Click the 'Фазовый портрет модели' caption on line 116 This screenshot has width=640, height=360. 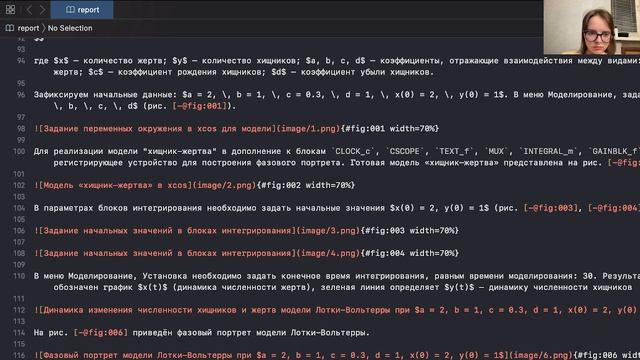click(98, 356)
